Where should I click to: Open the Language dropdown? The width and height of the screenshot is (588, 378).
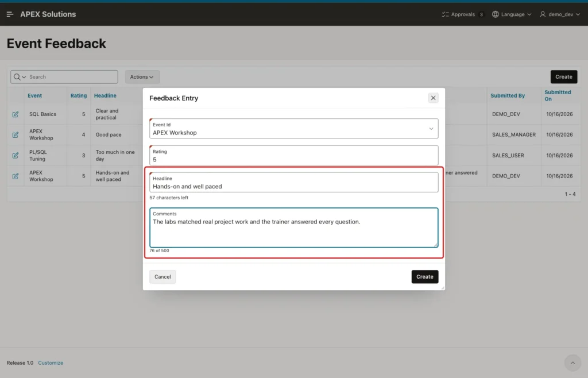click(512, 14)
